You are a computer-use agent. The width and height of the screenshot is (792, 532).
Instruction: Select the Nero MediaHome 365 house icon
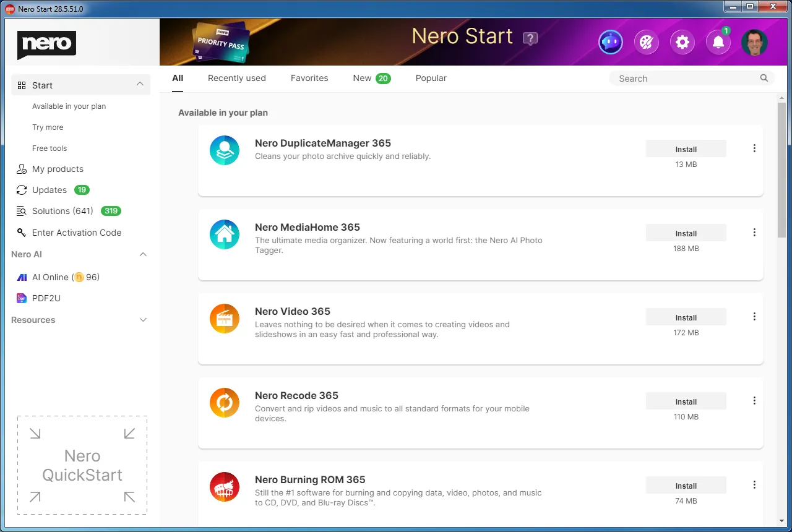pyautogui.click(x=224, y=234)
